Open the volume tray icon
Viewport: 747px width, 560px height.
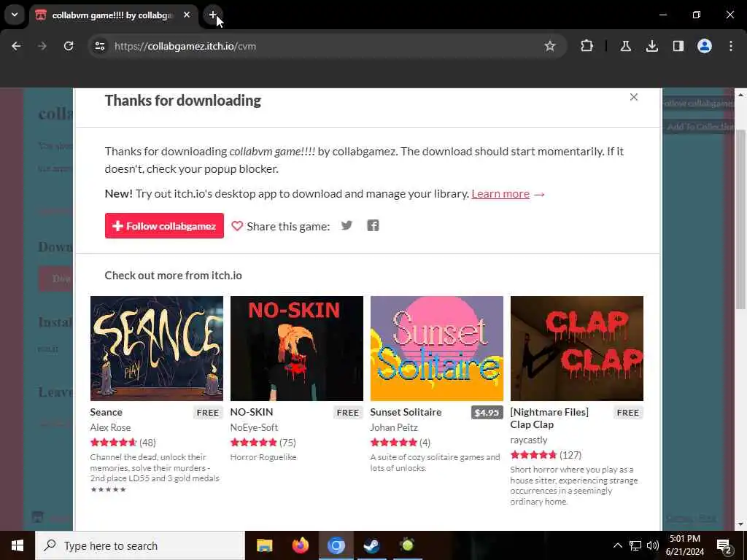(x=653, y=545)
